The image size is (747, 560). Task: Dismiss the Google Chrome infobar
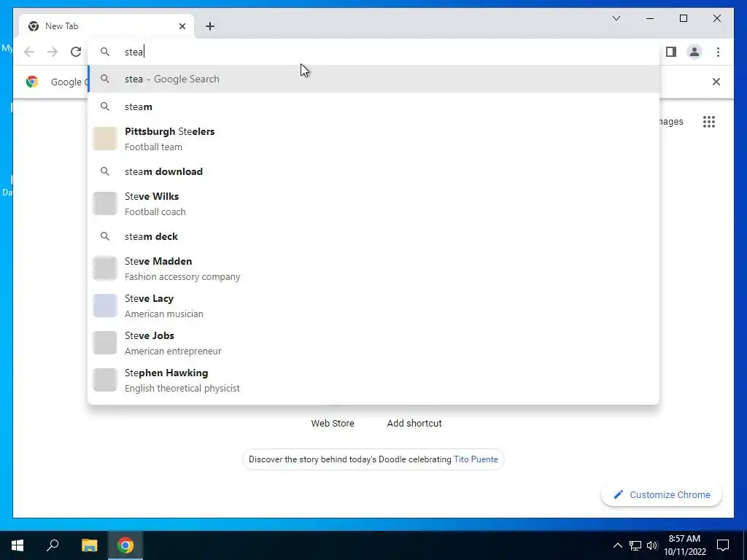(716, 82)
